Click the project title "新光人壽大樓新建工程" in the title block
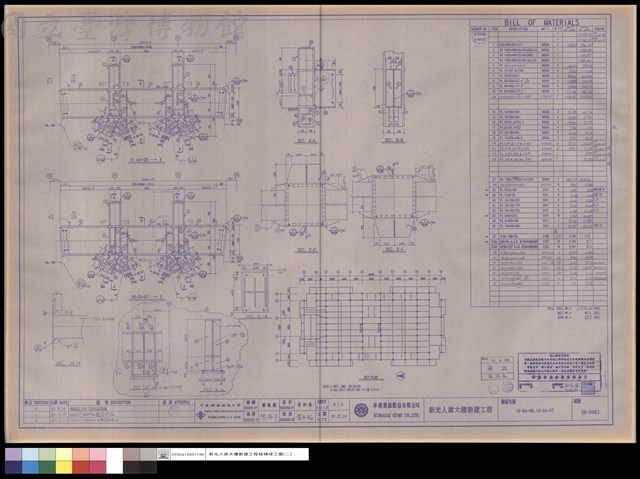The width and height of the screenshot is (640, 479). coord(460,410)
